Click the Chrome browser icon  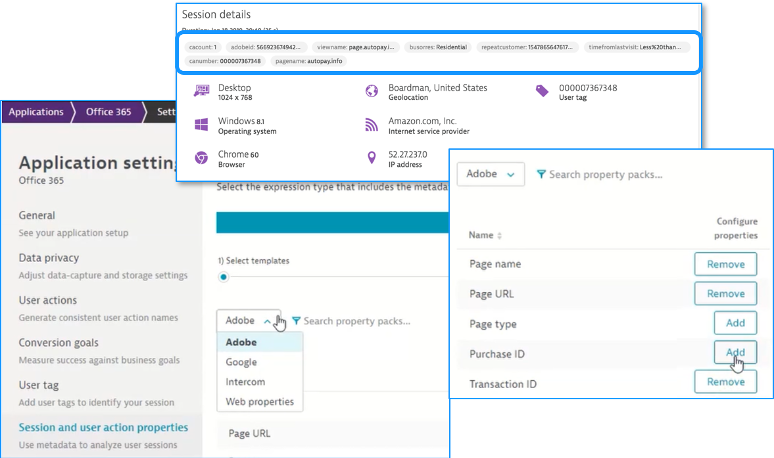(201, 158)
